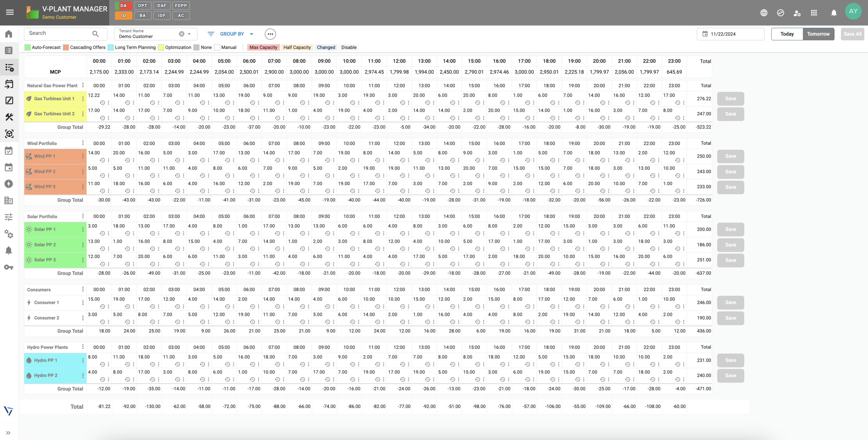
Task: Open Wind Portfolio group options menu
Action: coord(83,143)
